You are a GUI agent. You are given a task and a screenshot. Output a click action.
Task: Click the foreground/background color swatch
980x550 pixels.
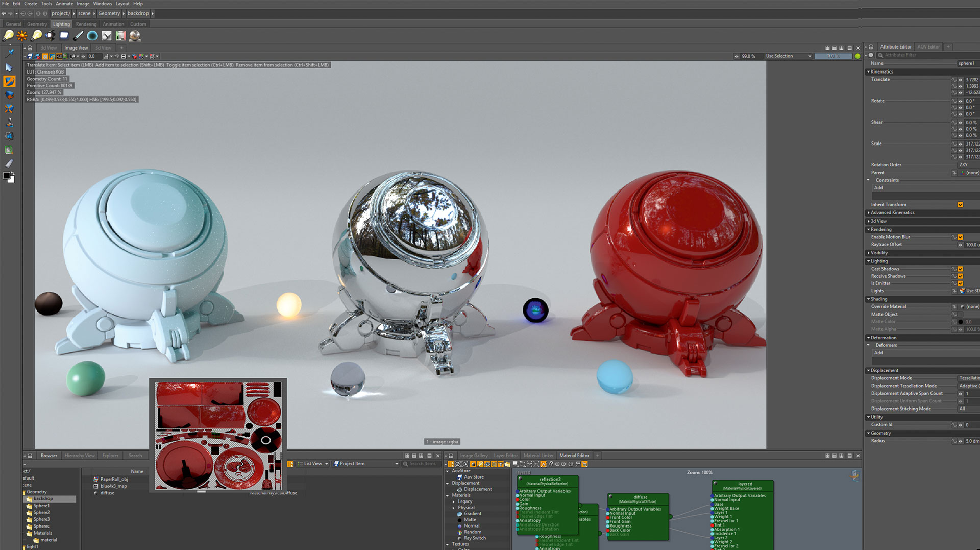(9, 177)
